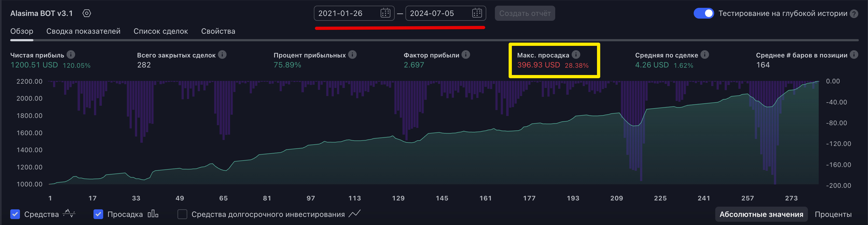
Task: Show info for Среднее # баров в позиции
Action: 854,54
